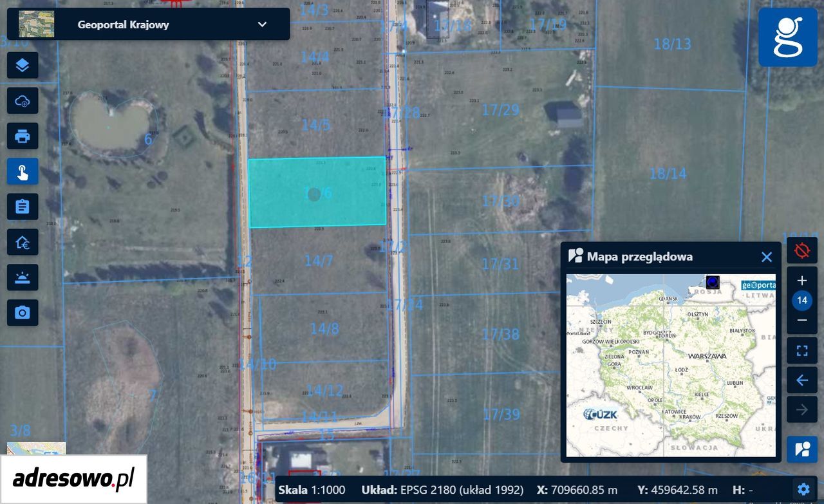This screenshot has width=824, height=504.
Task: Click the adresowo.pl logo
Action: click(73, 479)
